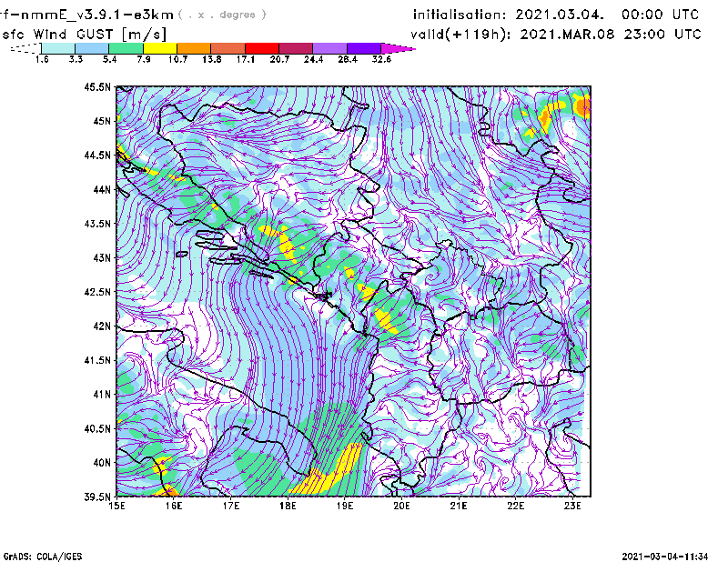Click the 'sfc Wind GUST [m/s]' label
Viewport: 728px width, 562px height.
(x=84, y=35)
